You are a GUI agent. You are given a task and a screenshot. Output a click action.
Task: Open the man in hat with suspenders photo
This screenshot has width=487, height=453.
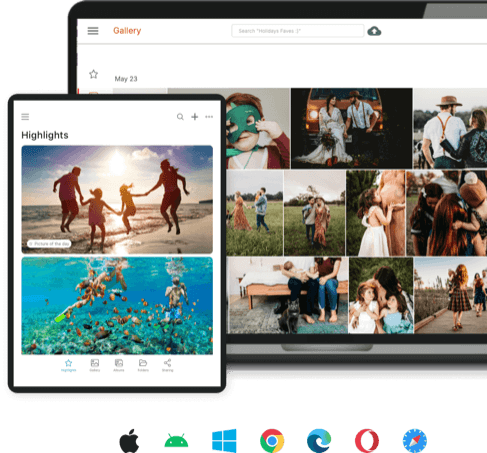(x=450, y=128)
